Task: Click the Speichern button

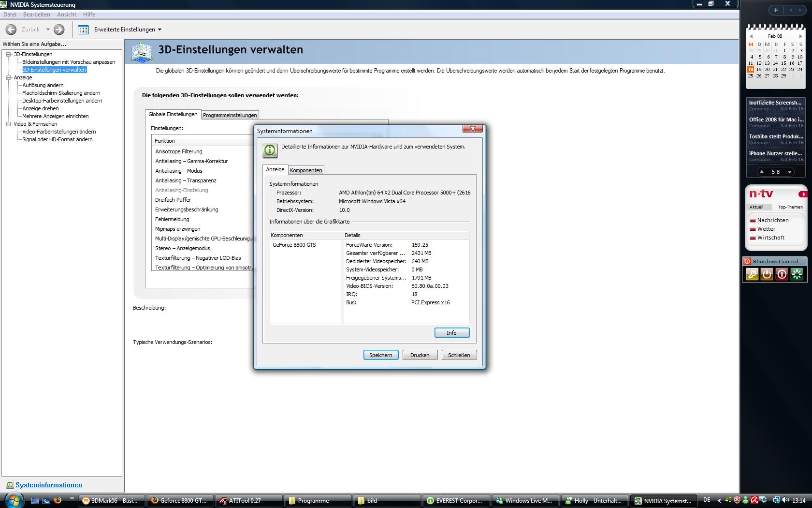Action: pyautogui.click(x=381, y=355)
